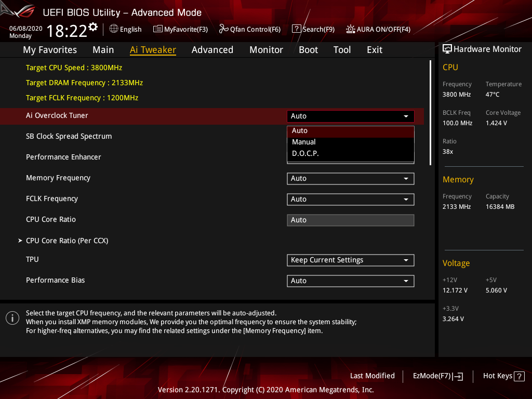Switch to the Boot tab
The width and height of the screenshot is (532, 399).
tap(308, 50)
